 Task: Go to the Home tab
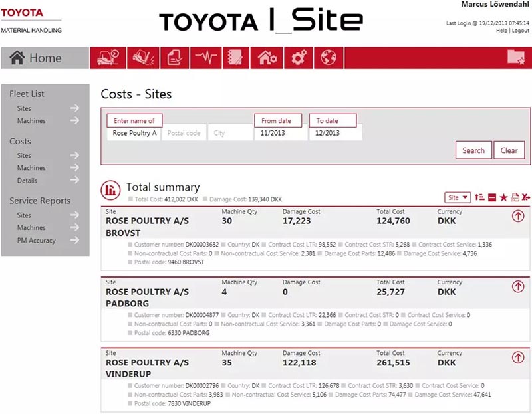click(45, 58)
